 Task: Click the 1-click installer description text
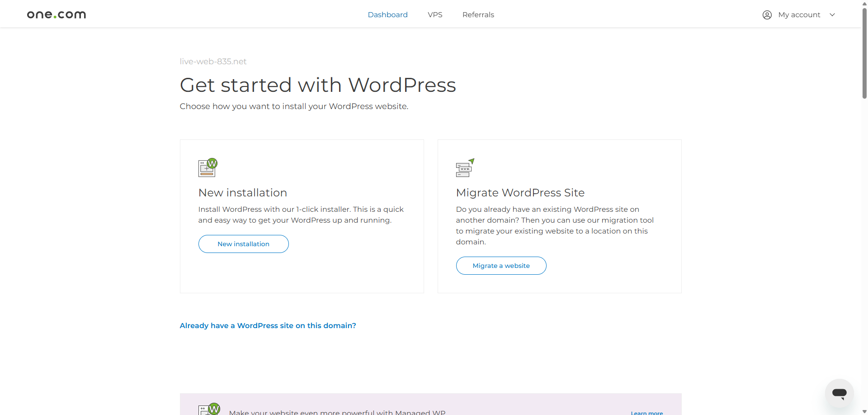click(301, 215)
